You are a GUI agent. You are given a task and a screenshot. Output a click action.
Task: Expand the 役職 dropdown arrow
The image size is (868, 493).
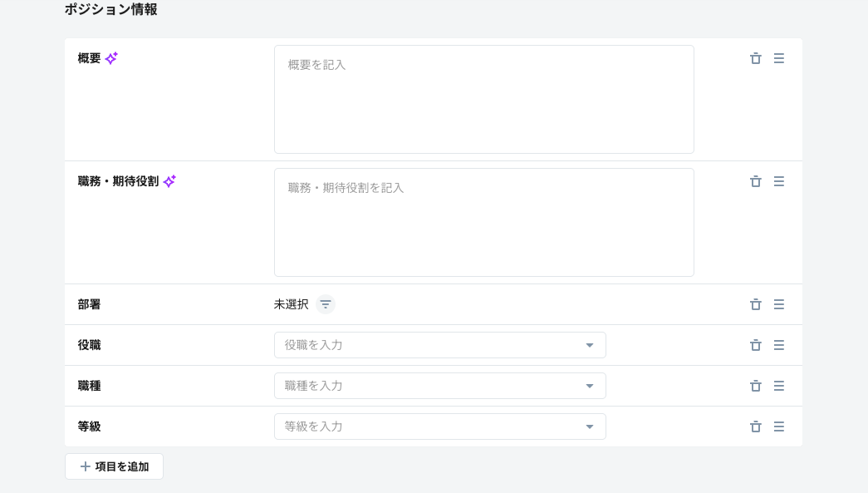(590, 345)
